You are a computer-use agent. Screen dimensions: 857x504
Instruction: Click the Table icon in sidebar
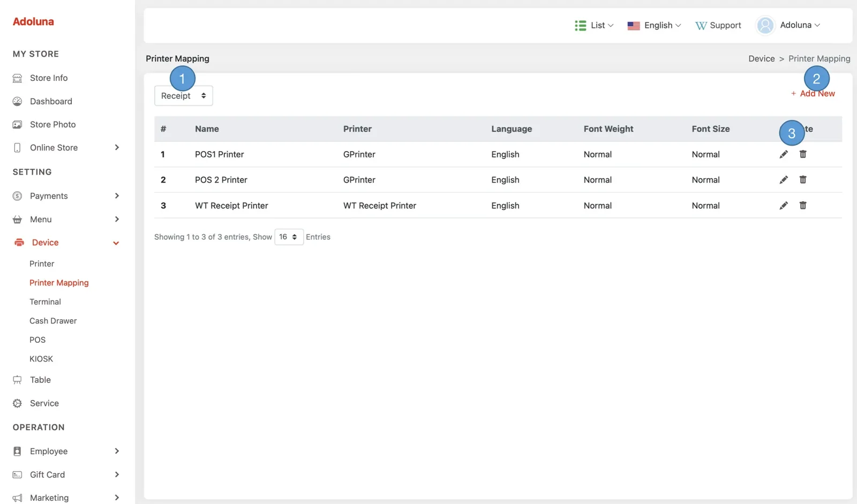(x=17, y=380)
